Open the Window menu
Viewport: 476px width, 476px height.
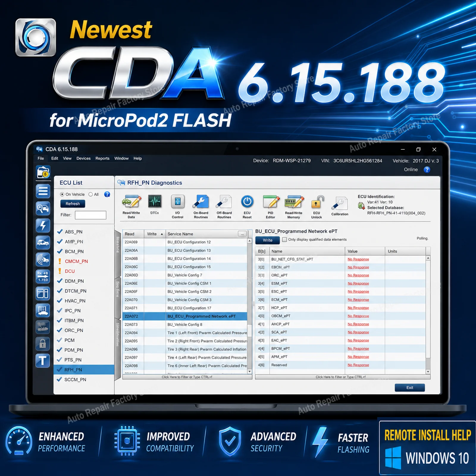pos(121,158)
